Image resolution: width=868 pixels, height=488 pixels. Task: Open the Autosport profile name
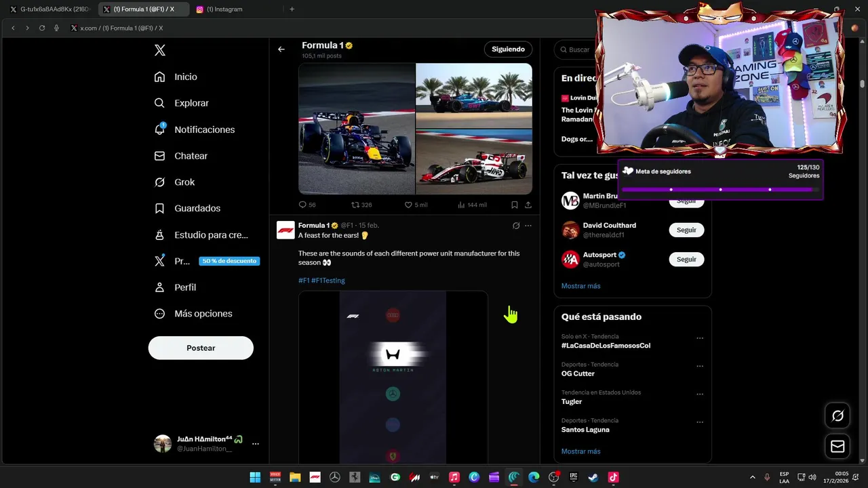tap(599, 255)
